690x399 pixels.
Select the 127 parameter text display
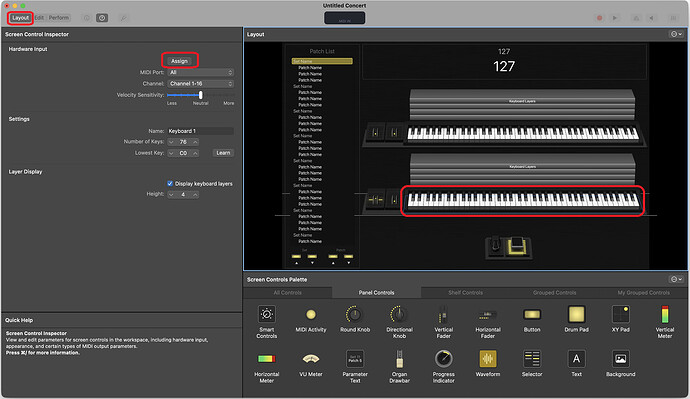coord(504,62)
